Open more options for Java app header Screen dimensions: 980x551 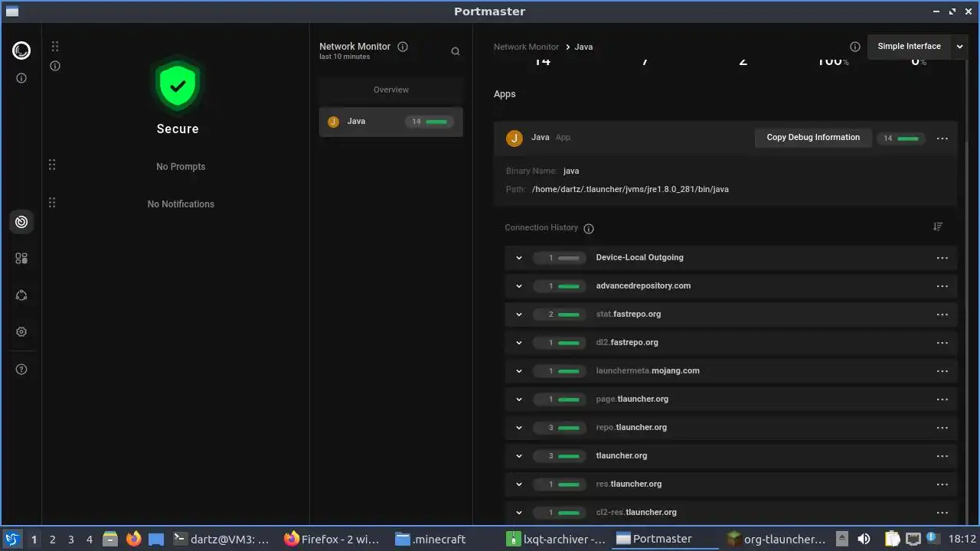pyautogui.click(x=942, y=139)
